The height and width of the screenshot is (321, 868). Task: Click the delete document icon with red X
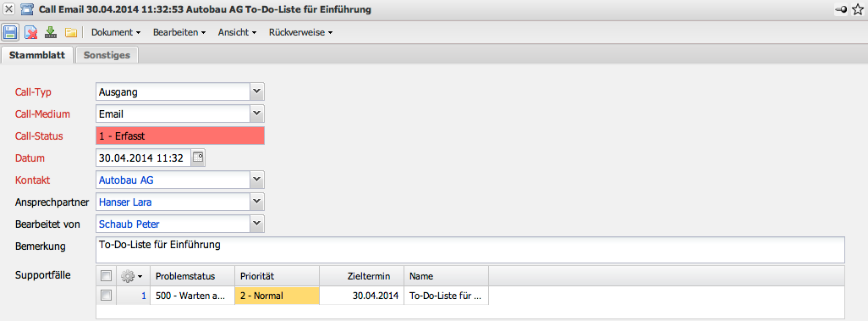click(x=31, y=33)
